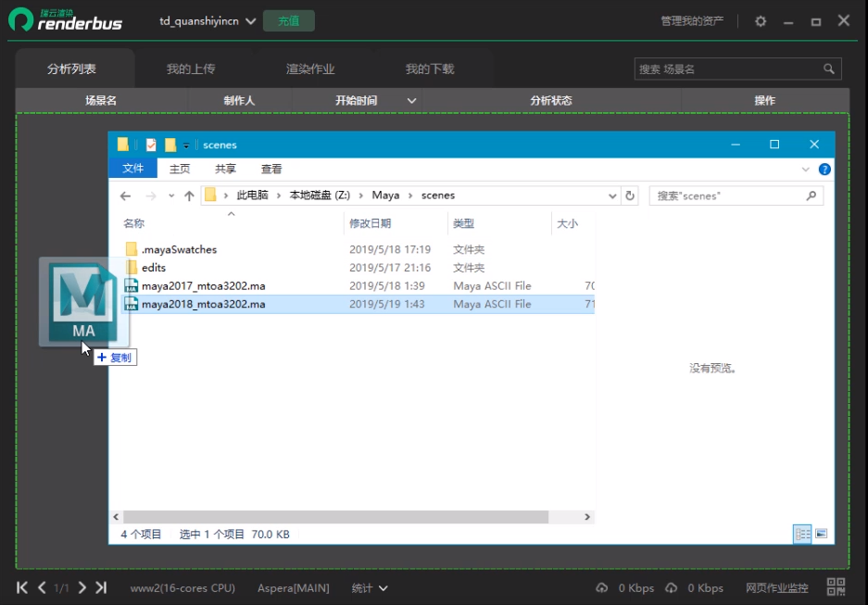The image size is (868, 605).
Task: Switch to the 分析列表 tab
Action: (x=71, y=69)
